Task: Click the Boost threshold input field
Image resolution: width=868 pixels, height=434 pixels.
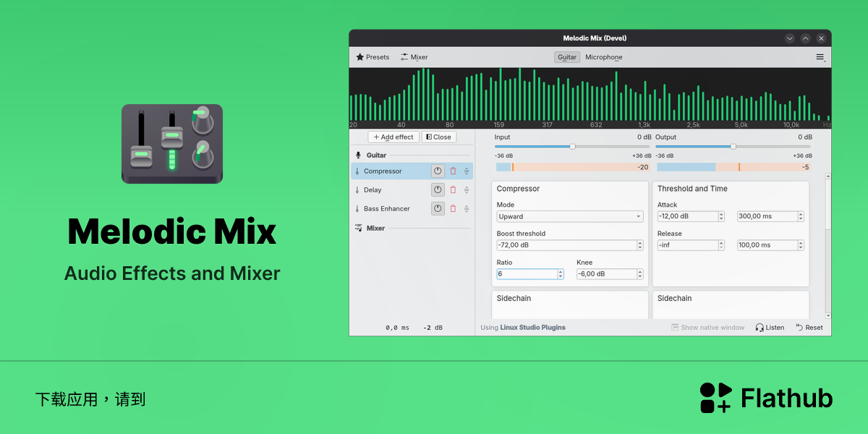Action: tap(570, 245)
